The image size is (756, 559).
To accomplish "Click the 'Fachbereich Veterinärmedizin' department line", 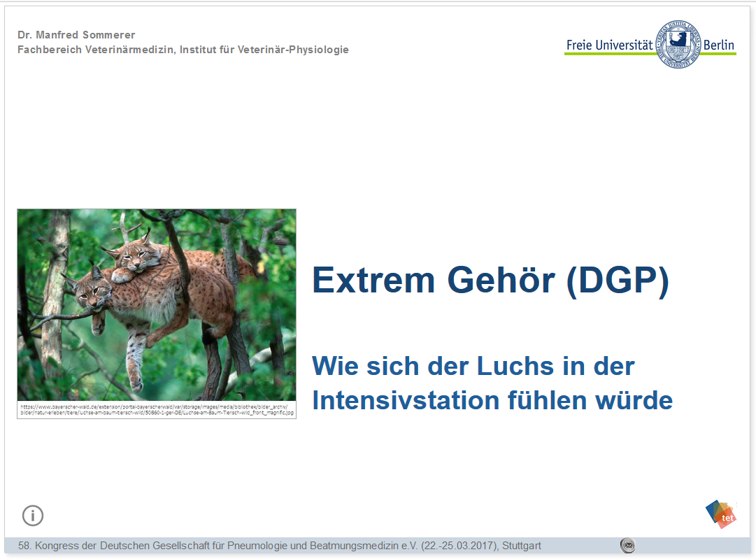I will coord(183,50).
